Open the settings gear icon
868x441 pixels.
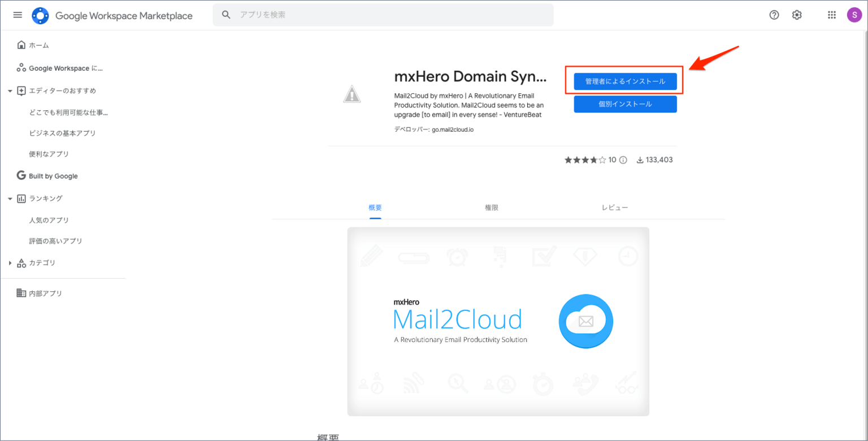[797, 15]
